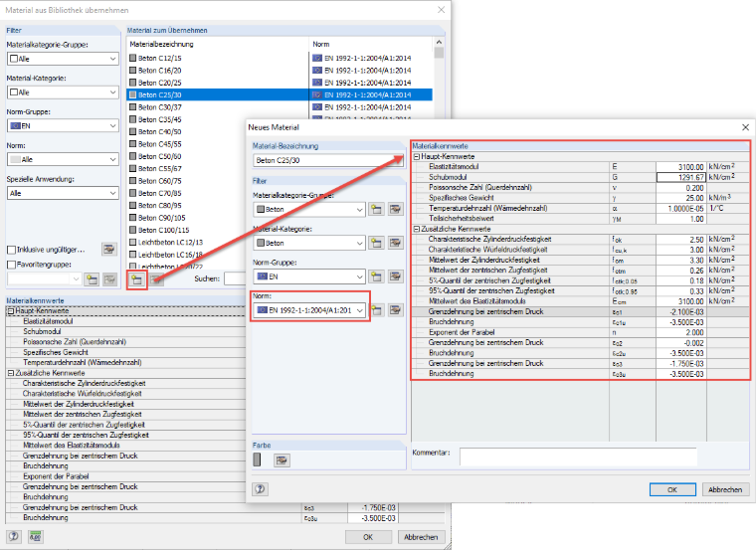Click the Schubmodul value 1291.67

pyautogui.click(x=681, y=177)
